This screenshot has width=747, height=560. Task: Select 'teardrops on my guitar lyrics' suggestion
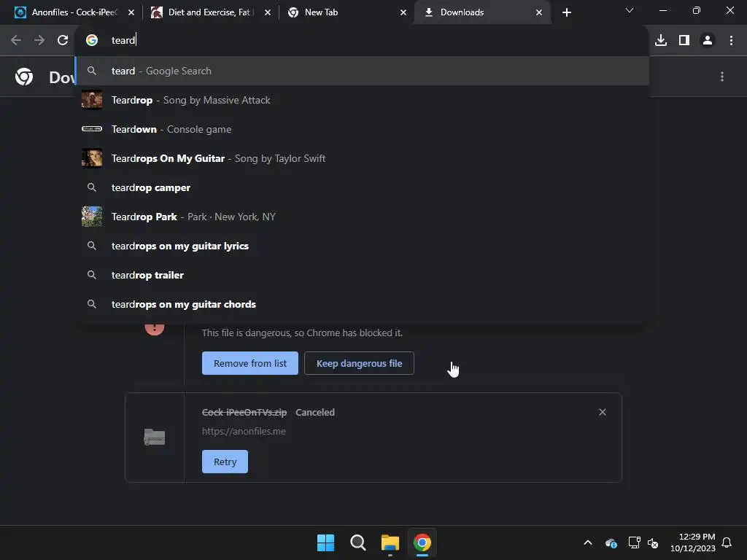(362, 246)
